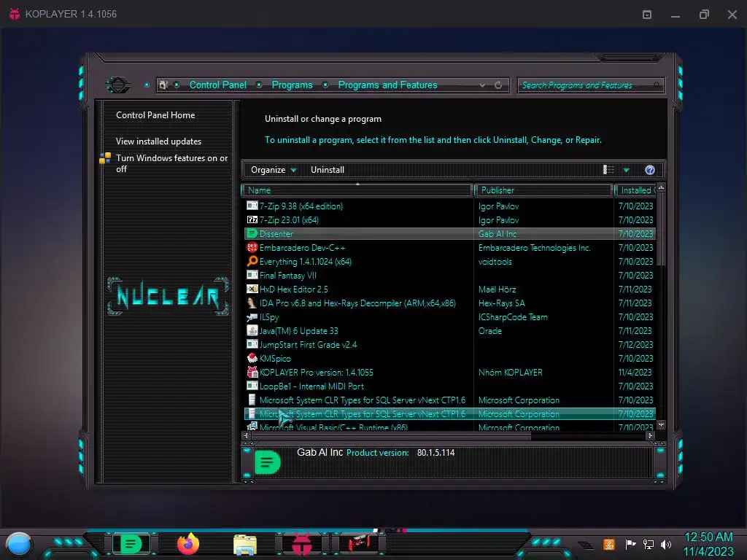Open Control Panel Home link
The height and width of the screenshot is (560, 747).
click(x=155, y=115)
